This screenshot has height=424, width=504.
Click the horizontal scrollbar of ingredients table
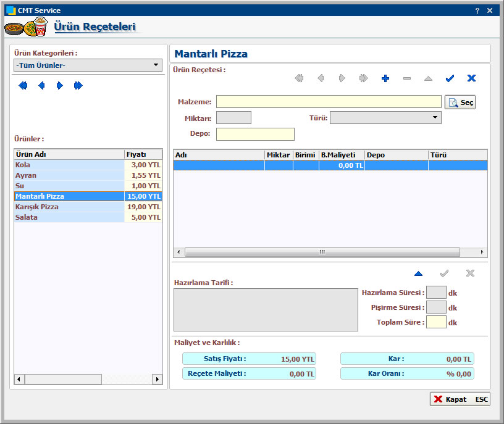coord(322,252)
